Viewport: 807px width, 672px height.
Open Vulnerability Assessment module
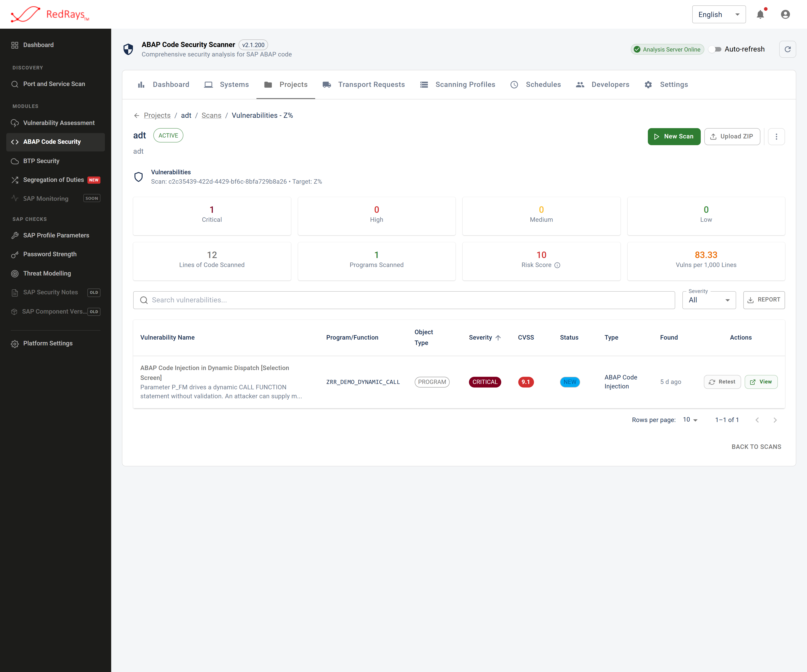click(x=56, y=123)
